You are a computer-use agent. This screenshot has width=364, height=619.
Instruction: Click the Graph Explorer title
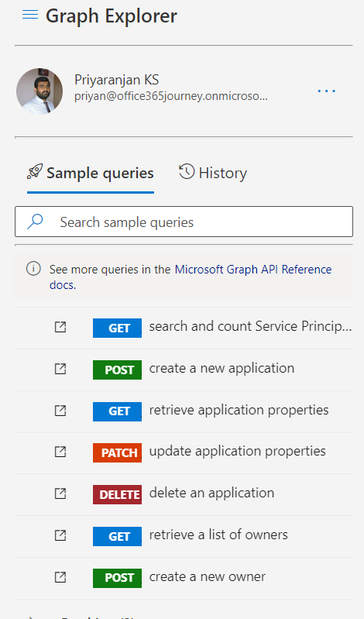click(112, 16)
